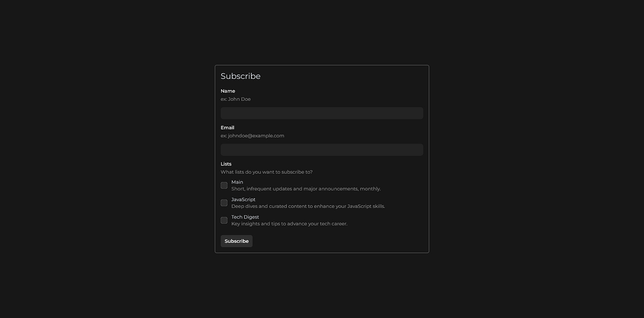Click the Name input field
644x318 pixels.
click(x=322, y=113)
